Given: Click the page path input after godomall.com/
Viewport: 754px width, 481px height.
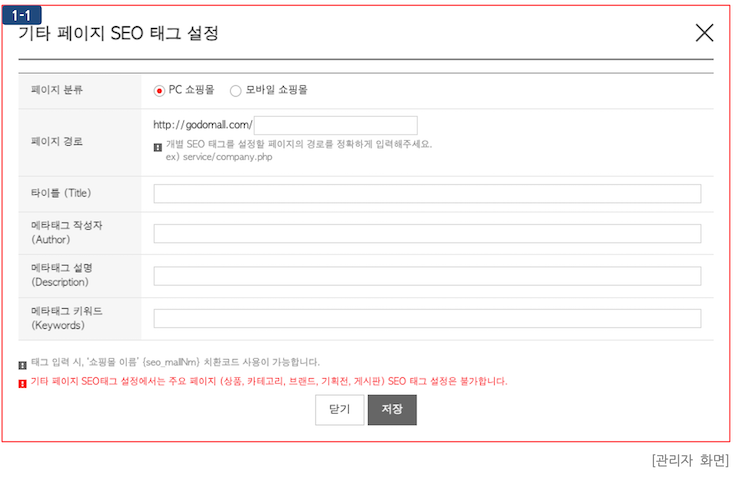Looking at the screenshot, I should (335, 125).
